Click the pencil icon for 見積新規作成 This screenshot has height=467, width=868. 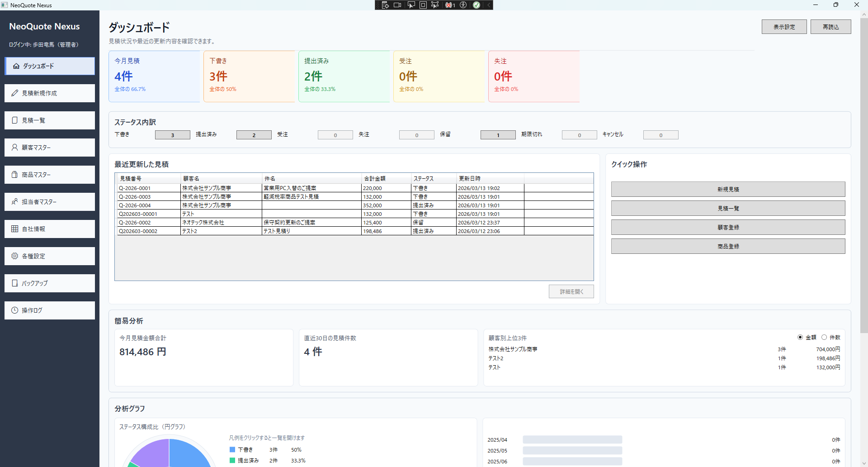(15, 93)
